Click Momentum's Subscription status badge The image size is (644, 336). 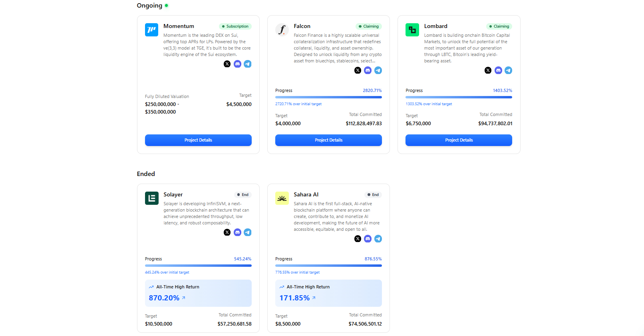tap(235, 26)
